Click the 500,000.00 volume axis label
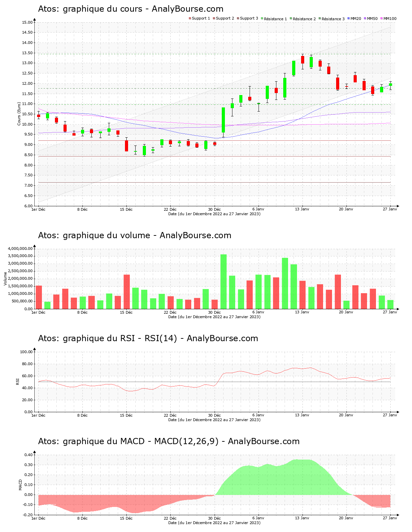Viewport: 412px width, 532px height. [x=22, y=301]
